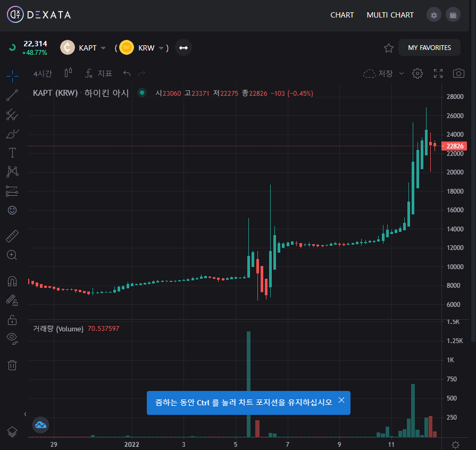Change the candle chart style
The width and height of the screenshot is (476, 450).
68,73
